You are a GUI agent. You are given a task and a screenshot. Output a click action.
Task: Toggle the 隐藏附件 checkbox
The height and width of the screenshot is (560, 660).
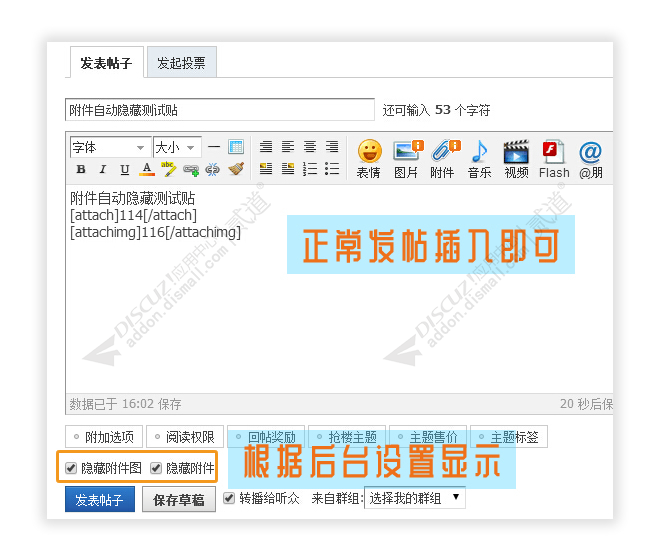tap(156, 468)
